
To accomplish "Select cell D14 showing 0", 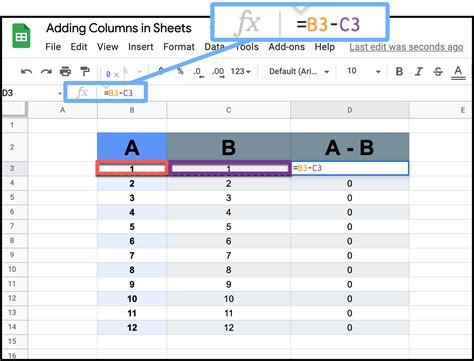I will pyautogui.click(x=350, y=327).
